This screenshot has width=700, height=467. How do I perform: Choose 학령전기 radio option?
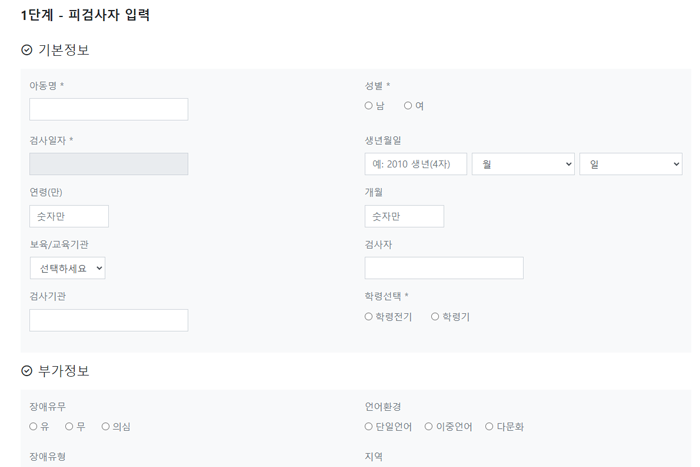[x=368, y=317]
